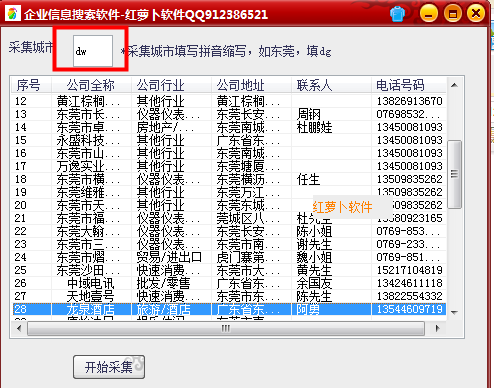494x388 pixels.
Task: Select 东莞大翰 company in row 22
Action: click(88, 231)
